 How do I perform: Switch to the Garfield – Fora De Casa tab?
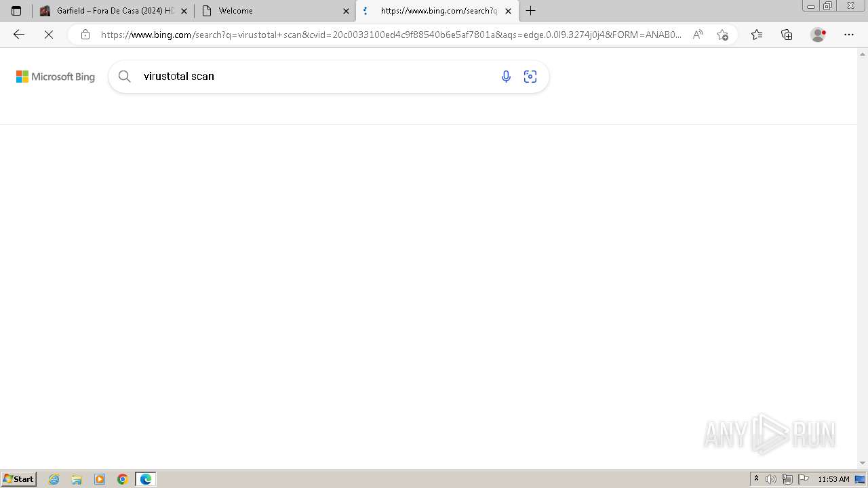click(113, 11)
